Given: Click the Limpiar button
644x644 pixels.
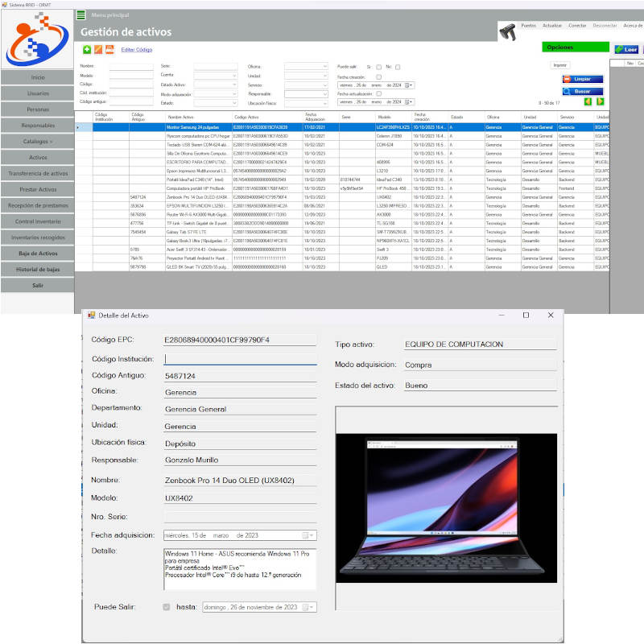Looking at the screenshot, I should tap(583, 79).
